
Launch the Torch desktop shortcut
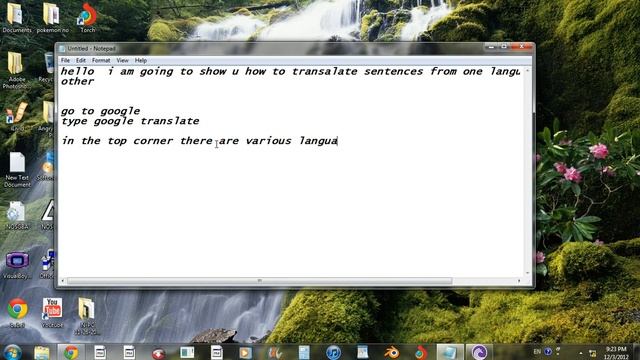pos(87,18)
